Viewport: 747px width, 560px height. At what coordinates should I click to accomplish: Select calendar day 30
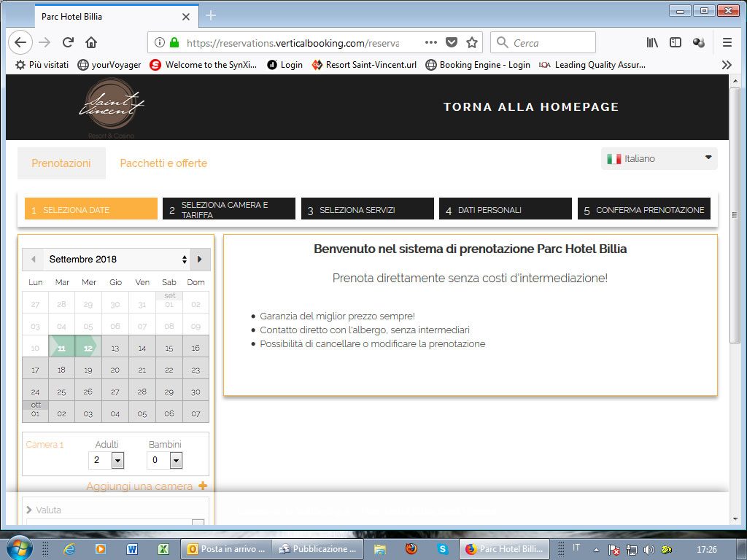(196, 392)
